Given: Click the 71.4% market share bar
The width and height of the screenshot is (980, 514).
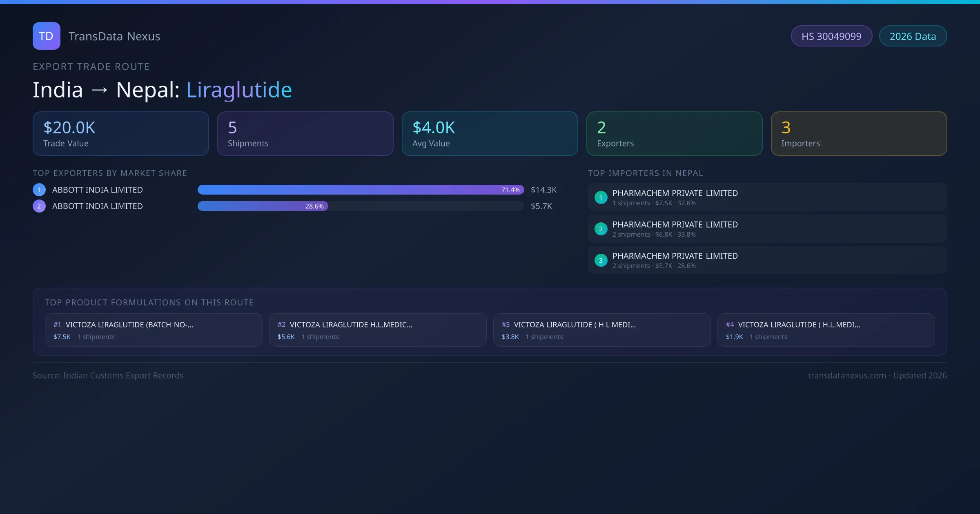Looking at the screenshot, I should pyautogui.click(x=361, y=190).
